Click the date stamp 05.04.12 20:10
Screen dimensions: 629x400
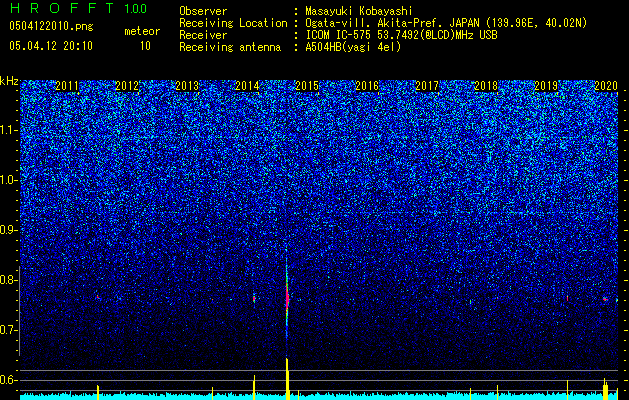(51, 46)
